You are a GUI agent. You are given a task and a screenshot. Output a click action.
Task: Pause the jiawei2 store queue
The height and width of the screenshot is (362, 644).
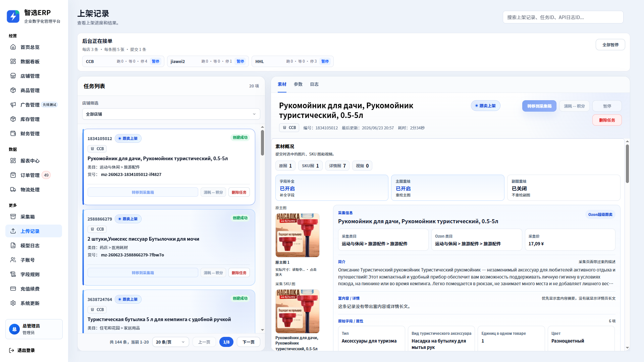[240, 61]
